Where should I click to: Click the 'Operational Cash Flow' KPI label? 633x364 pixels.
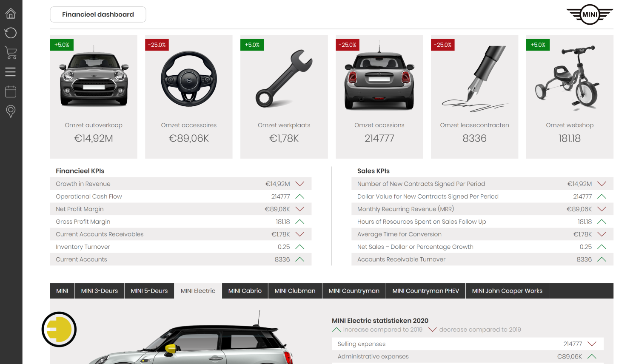click(x=89, y=196)
